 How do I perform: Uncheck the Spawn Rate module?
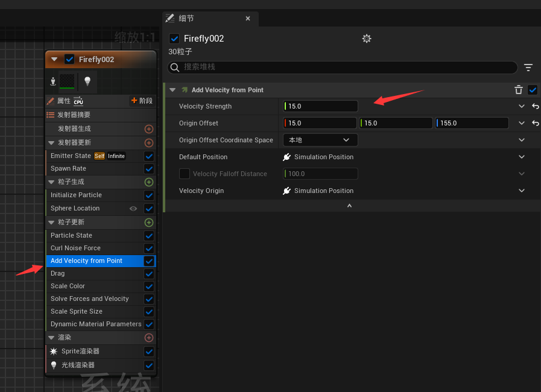tap(149, 169)
